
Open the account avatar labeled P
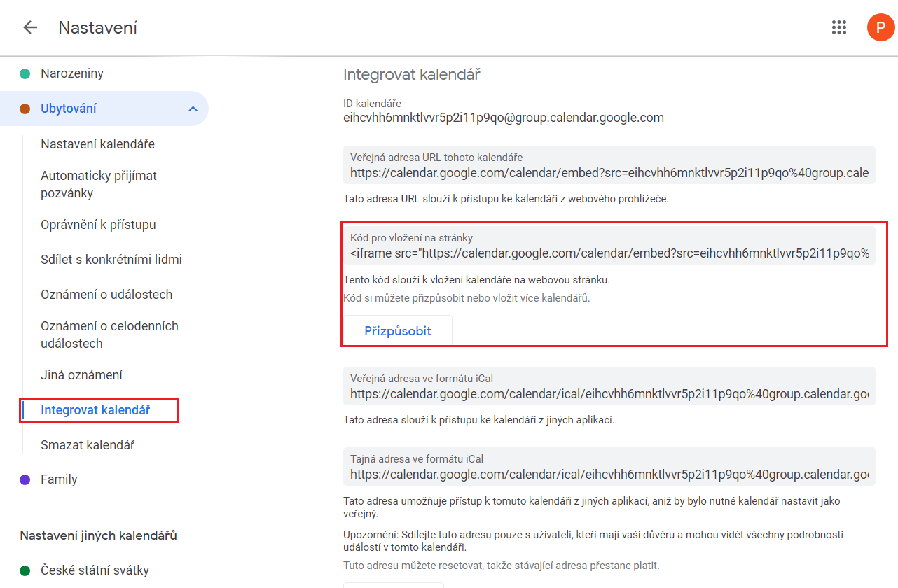point(880,27)
